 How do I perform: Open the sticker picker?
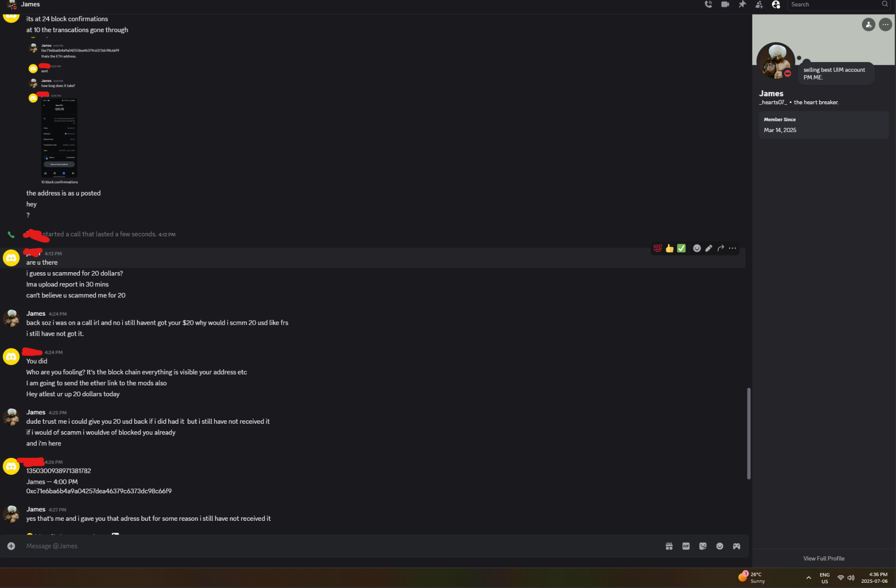[703, 546]
